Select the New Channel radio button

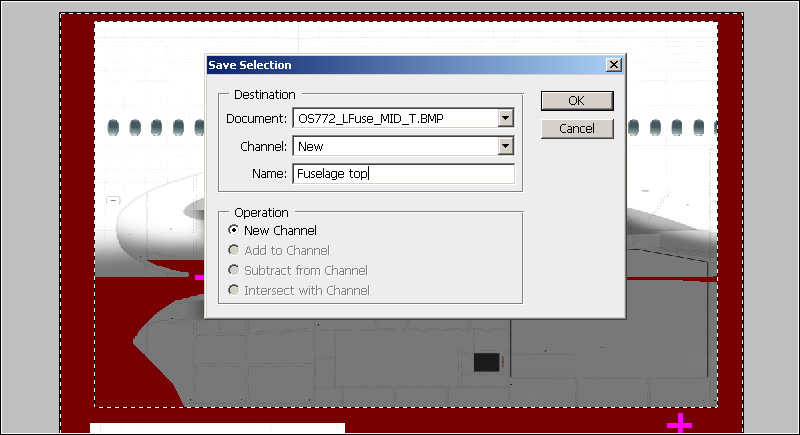pyautogui.click(x=234, y=231)
